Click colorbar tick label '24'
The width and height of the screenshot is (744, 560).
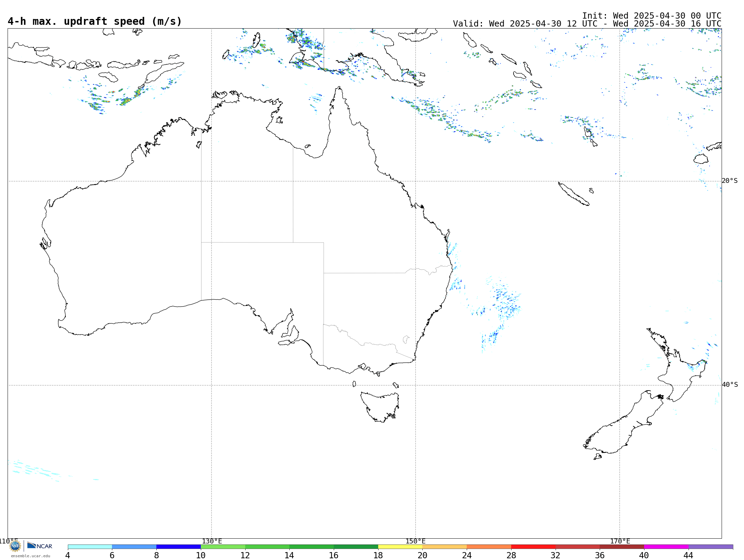tap(467, 556)
